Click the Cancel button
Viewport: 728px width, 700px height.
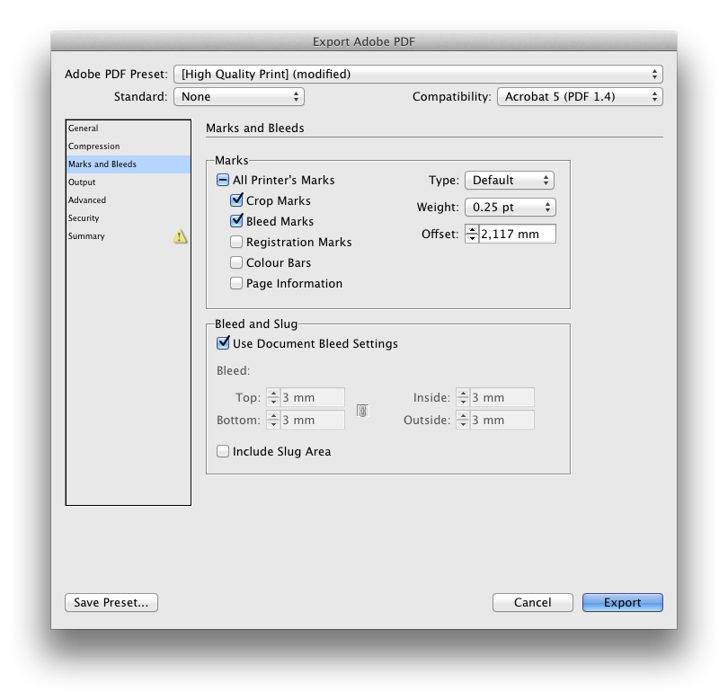(533, 603)
